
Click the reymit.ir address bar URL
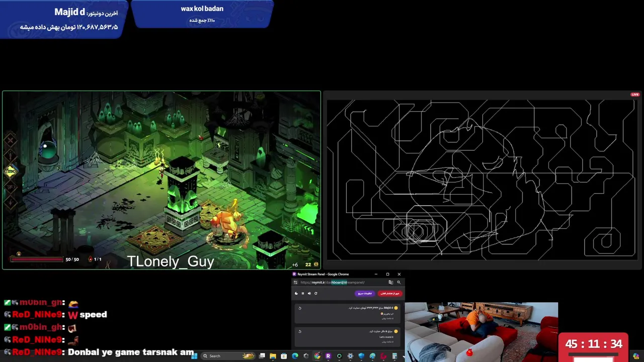[x=333, y=282]
